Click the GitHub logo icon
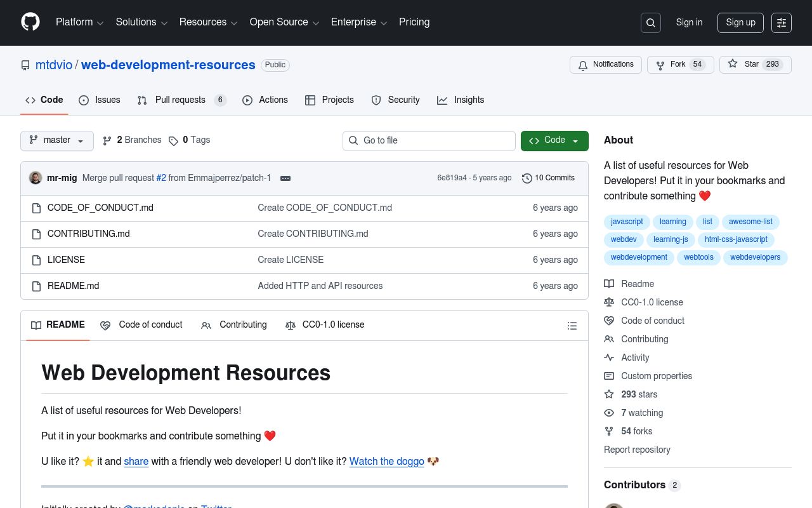Screen dimensions: 812x508 tap(30, 23)
